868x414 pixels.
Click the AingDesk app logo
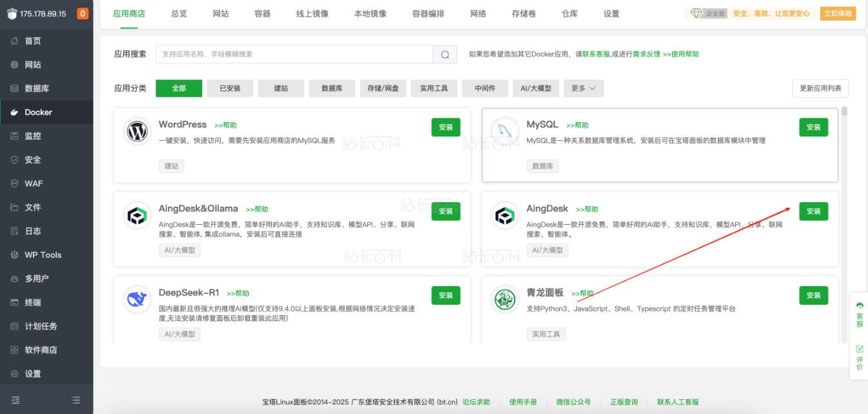tap(505, 215)
